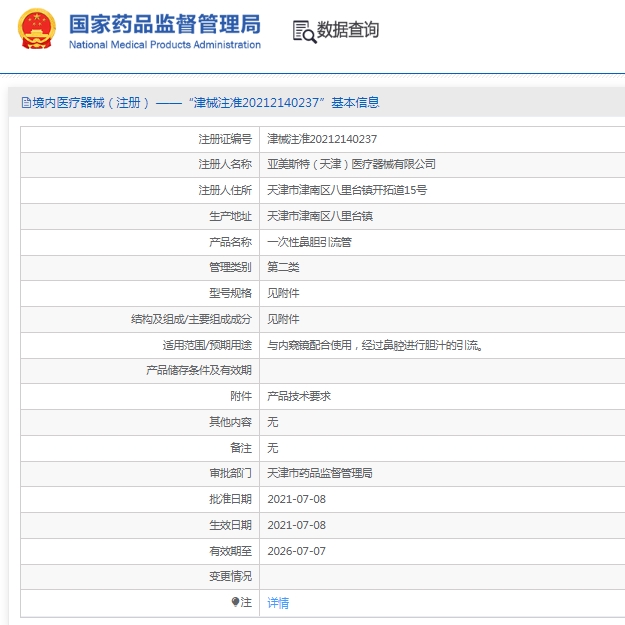This screenshot has height=625, width=625.
Task: Click National Medical Products Administration text
Action: [165, 45]
